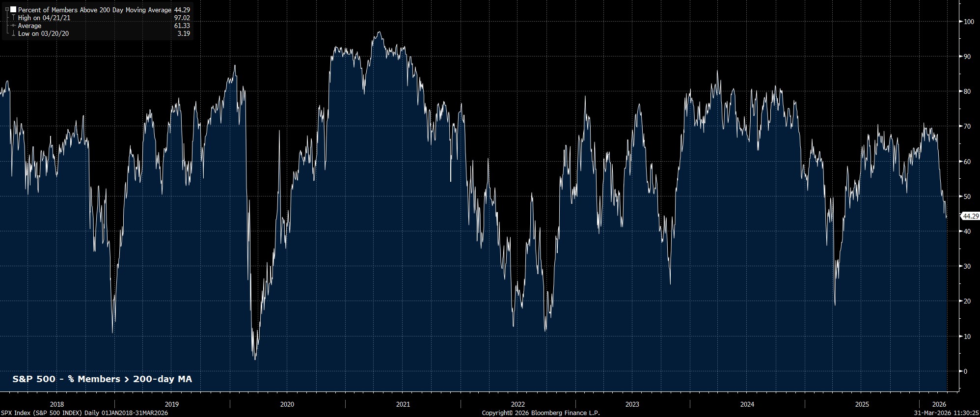Click the SPX Index date range footer text
The height and width of the screenshot is (417, 980).
click(x=84, y=413)
